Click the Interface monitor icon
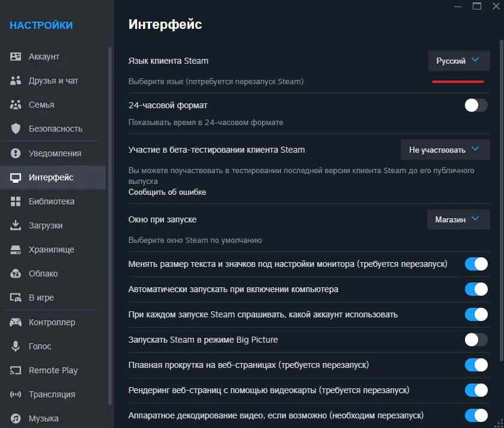The image size is (504, 428). click(16, 177)
